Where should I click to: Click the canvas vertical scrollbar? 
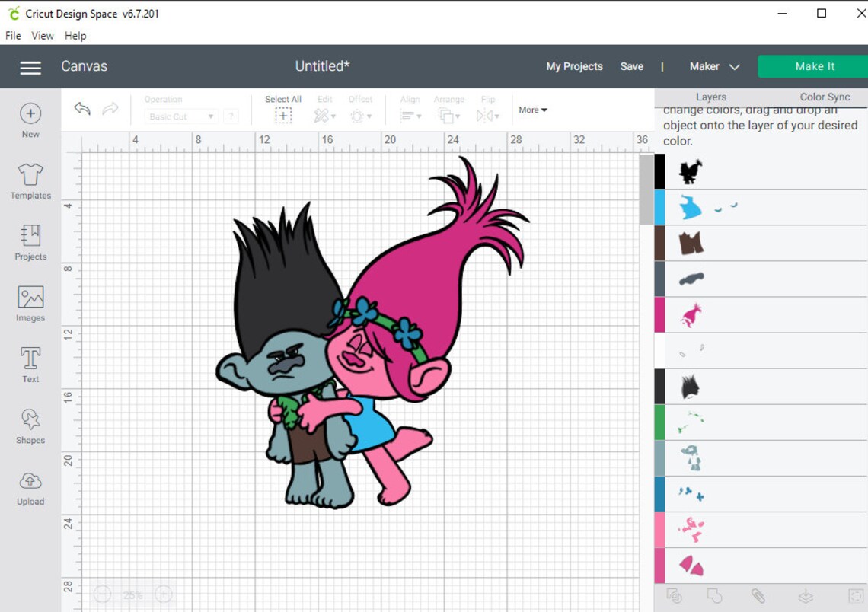coord(646,190)
